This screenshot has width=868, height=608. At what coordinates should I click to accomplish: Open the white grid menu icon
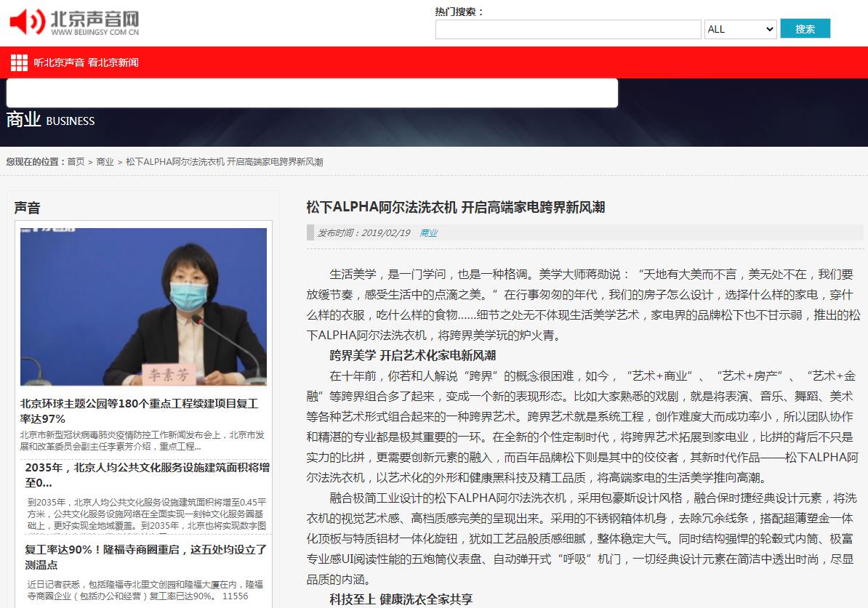[19, 62]
